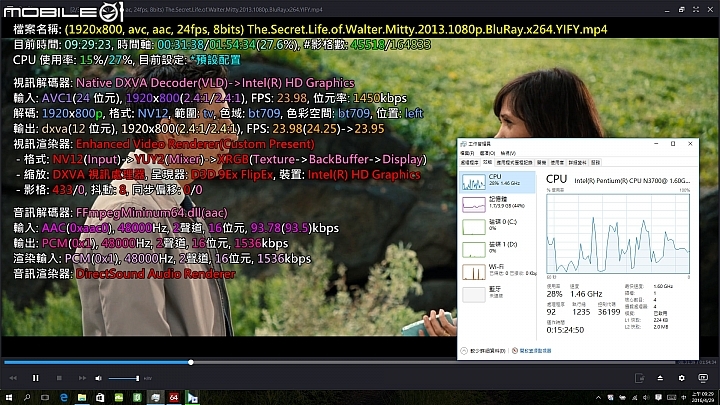Switch to Task Manager taskbar icon
The image size is (720, 405).
(x=155, y=397)
